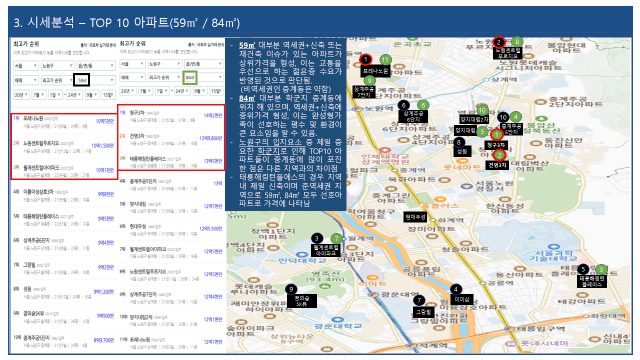Select black marker 9 at the 꿈의숲 label
This screenshot has width=640, height=360.
(x=291, y=289)
